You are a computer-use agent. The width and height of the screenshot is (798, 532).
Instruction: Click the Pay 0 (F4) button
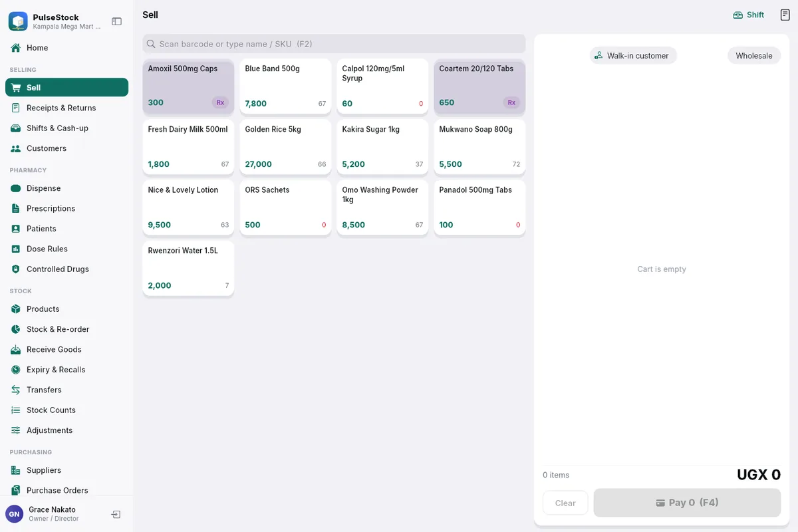687,503
